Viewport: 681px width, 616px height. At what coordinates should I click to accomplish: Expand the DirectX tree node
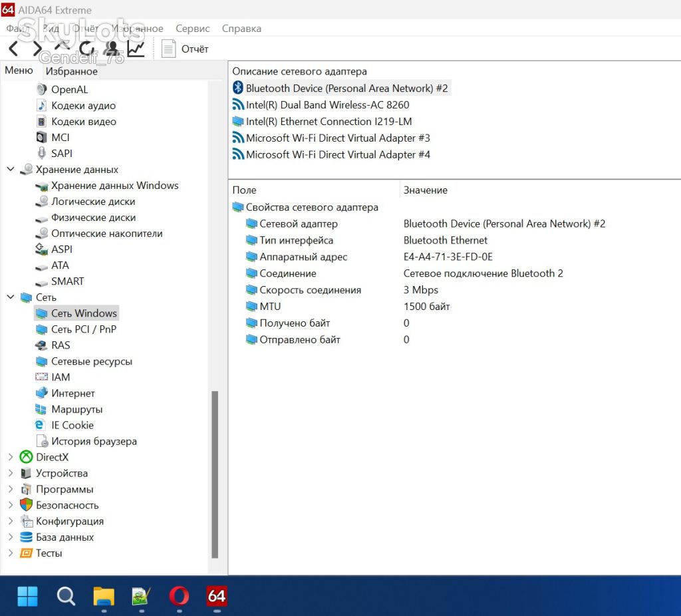click(x=11, y=456)
